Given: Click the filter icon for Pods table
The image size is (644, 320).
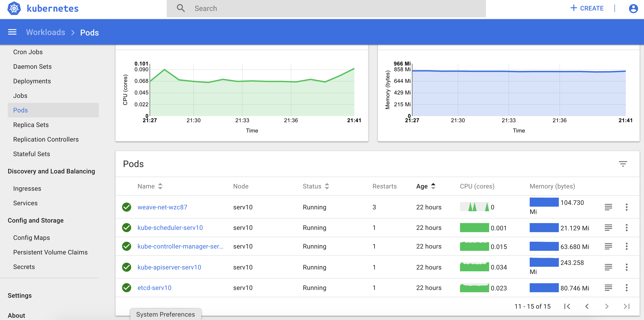Looking at the screenshot, I should (x=623, y=164).
